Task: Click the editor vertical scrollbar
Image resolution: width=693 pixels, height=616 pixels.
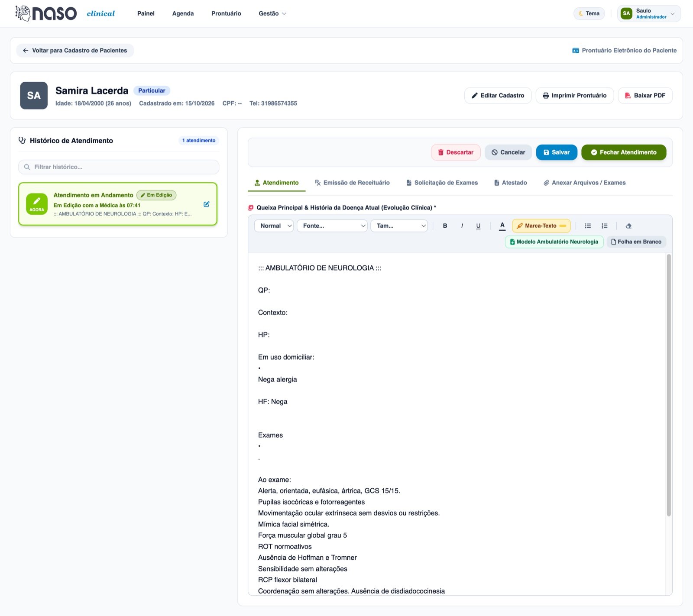Action: [x=669, y=385]
